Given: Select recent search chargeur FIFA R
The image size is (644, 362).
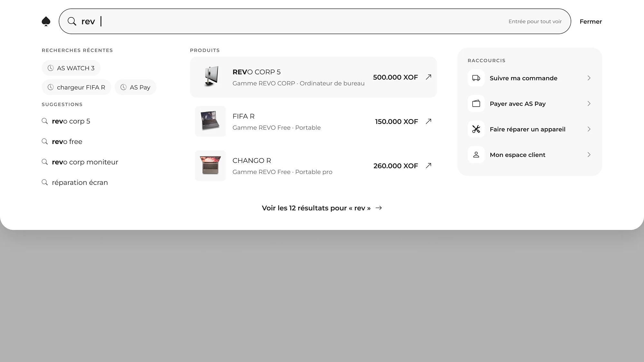Looking at the screenshot, I should [76, 87].
